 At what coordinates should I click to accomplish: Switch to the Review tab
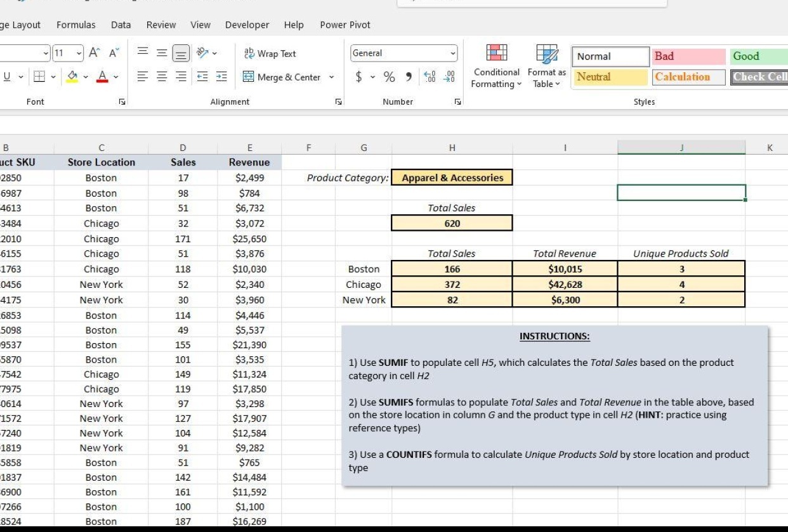(161, 25)
